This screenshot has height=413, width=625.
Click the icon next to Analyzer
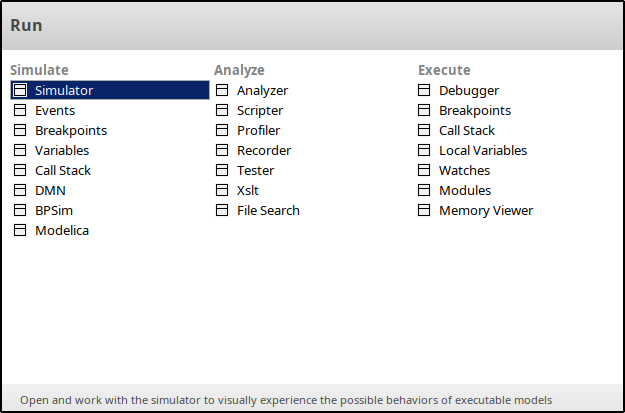pos(222,90)
